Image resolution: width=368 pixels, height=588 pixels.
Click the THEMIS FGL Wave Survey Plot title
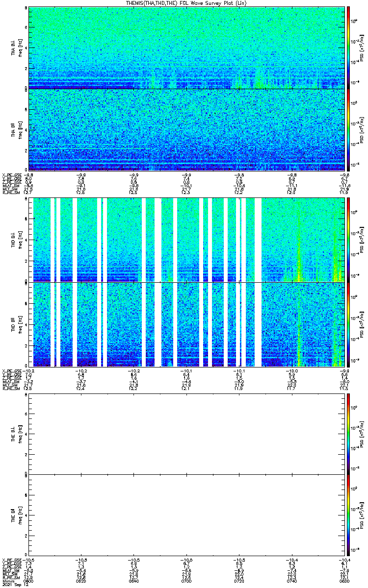(x=187, y=3)
